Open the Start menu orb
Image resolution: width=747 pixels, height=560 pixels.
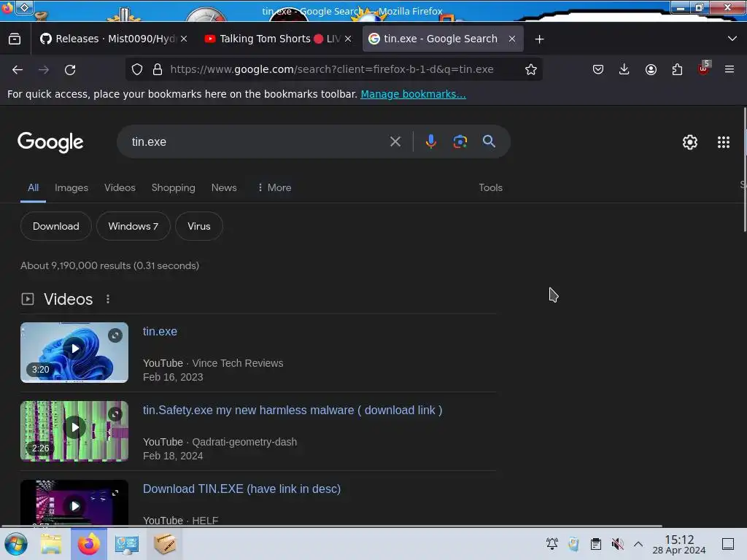click(x=16, y=544)
